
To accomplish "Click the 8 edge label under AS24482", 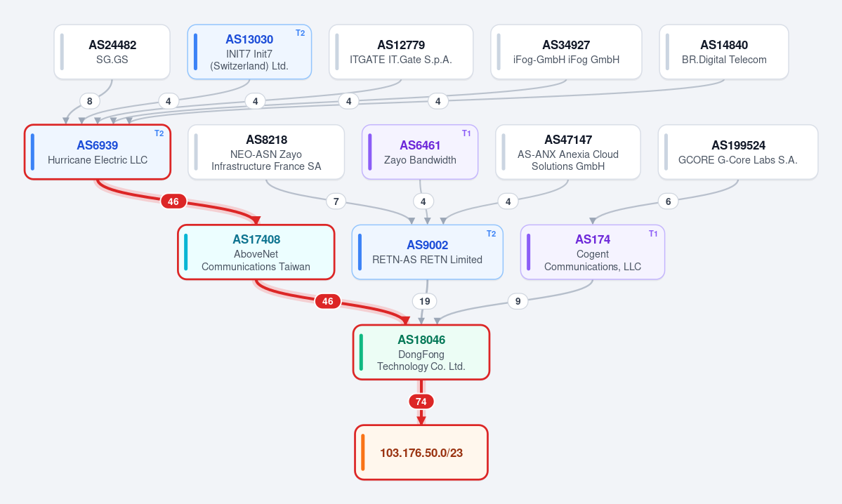I will 90,101.
